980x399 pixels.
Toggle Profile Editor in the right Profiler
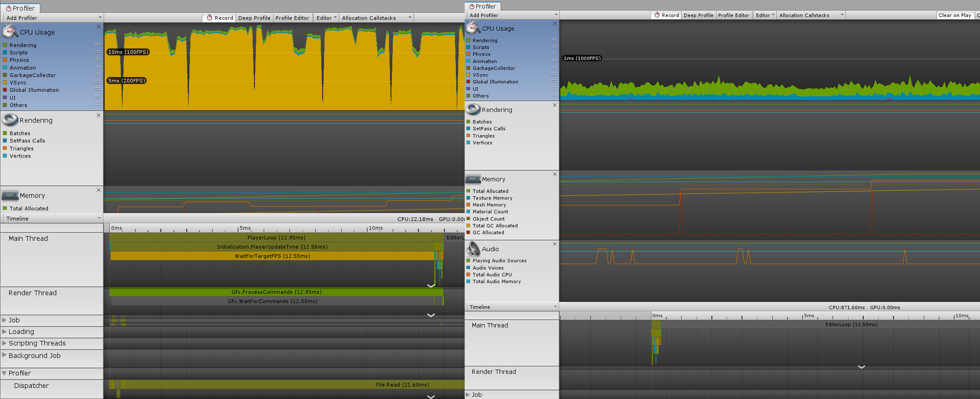pos(733,15)
